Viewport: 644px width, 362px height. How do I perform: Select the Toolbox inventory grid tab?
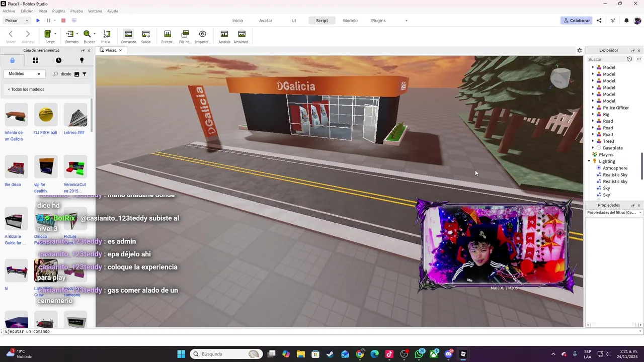coord(35,60)
